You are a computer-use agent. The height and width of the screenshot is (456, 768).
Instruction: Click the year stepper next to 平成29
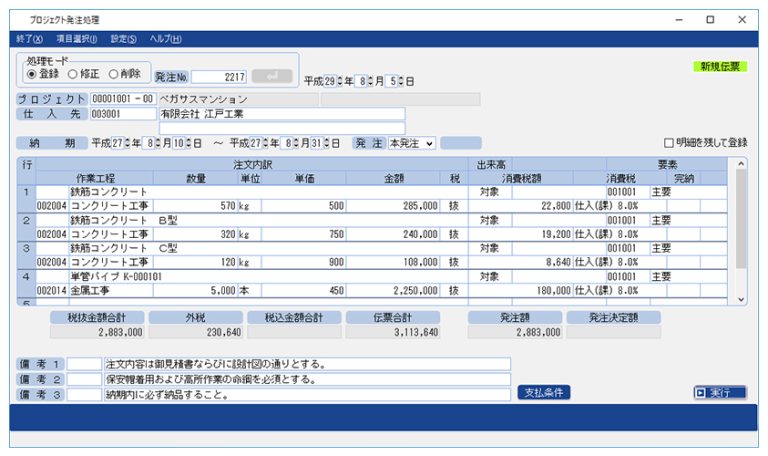(x=340, y=80)
